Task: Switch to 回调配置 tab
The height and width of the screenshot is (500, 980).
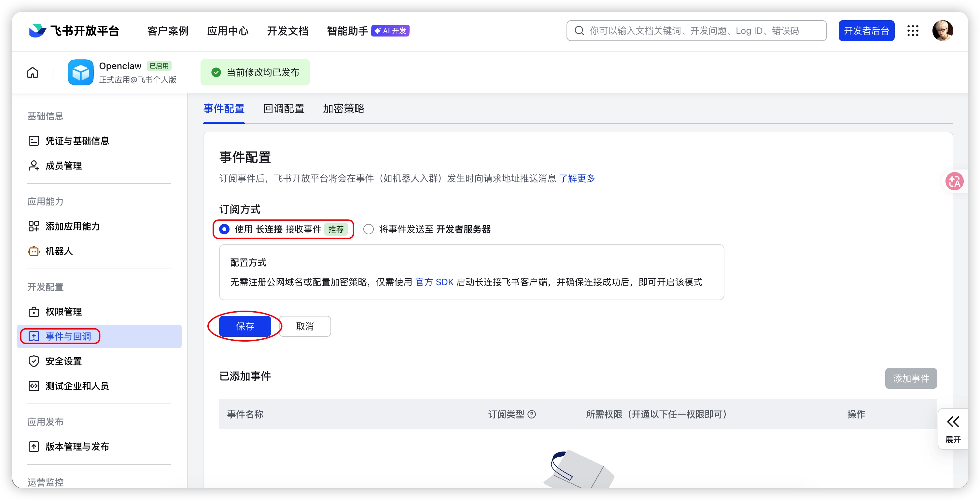Action: 284,109
